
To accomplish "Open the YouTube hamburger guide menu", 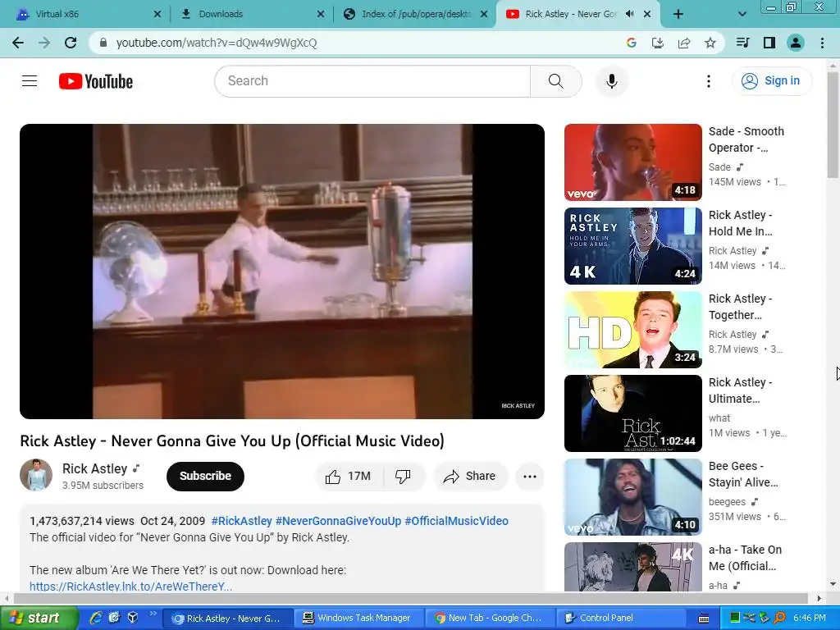I will pos(30,81).
